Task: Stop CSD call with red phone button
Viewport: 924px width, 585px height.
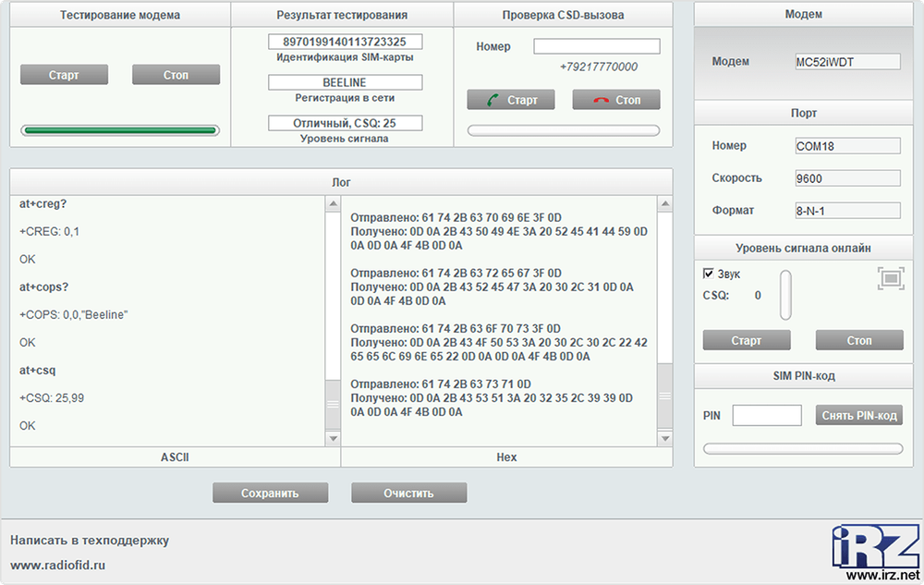Action: coord(616,100)
